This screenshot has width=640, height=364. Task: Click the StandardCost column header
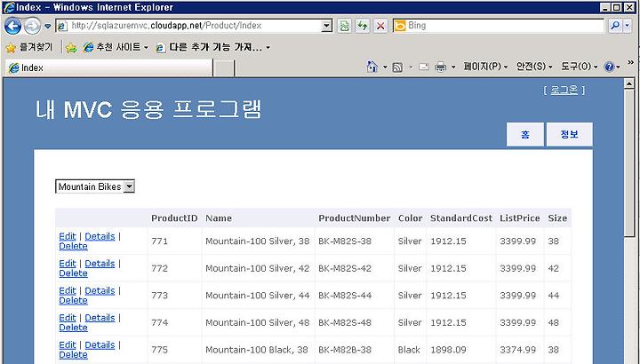click(460, 218)
